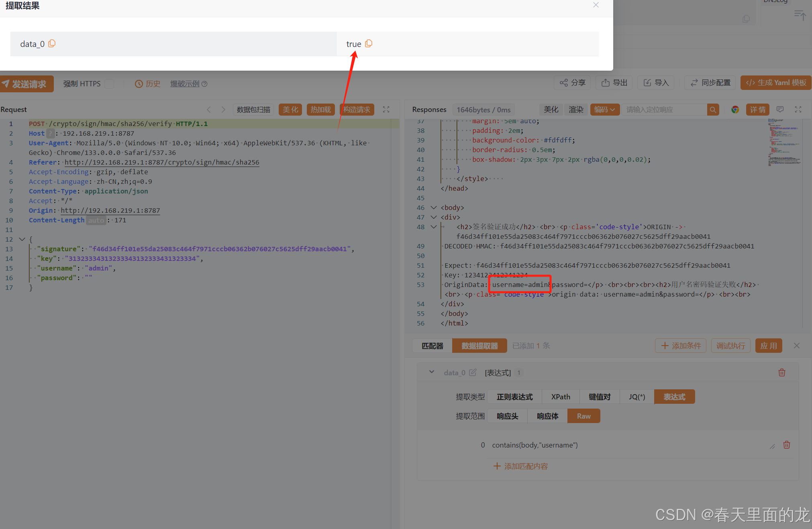The height and width of the screenshot is (529, 812).
Task: Collapse the data_0 extractor section
Action: [432, 372]
